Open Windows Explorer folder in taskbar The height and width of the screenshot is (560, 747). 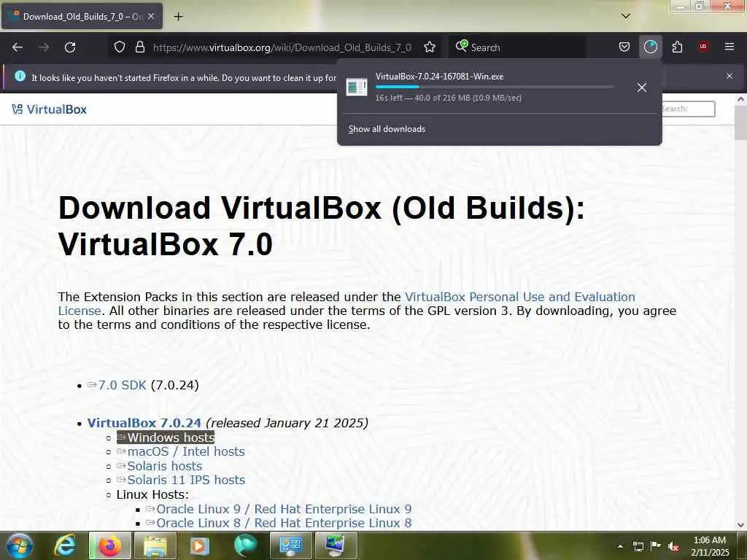tap(155, 545)
